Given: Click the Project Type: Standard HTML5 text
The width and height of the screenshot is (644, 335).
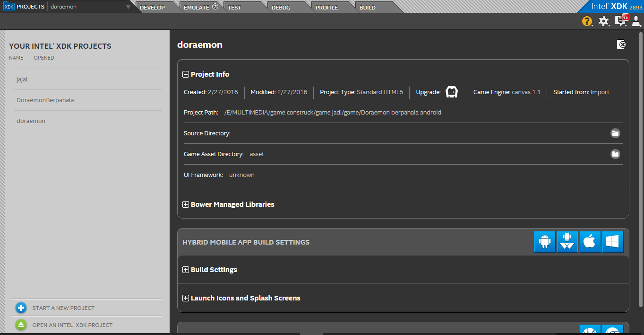Looking at the screenshot, I should (361, 92).
